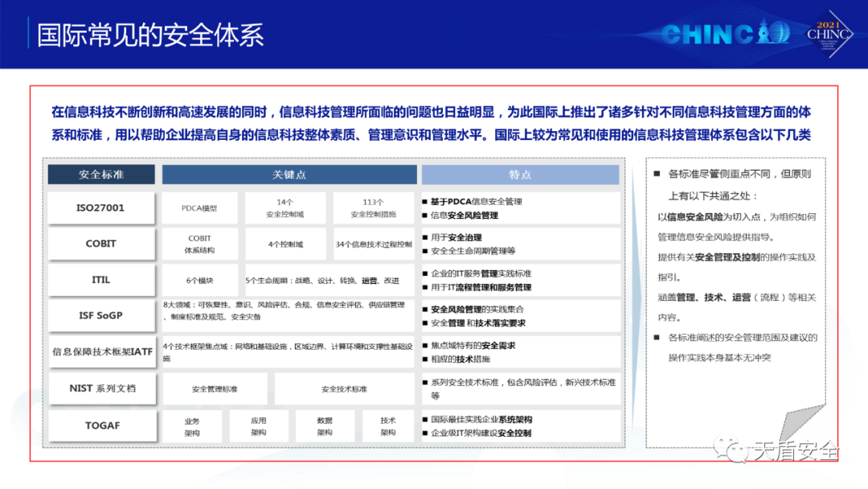Viewport: 868px width, 489px height.
Task: Click the 5个生命周期 cell in ITIL row
Action: point(330,280)
